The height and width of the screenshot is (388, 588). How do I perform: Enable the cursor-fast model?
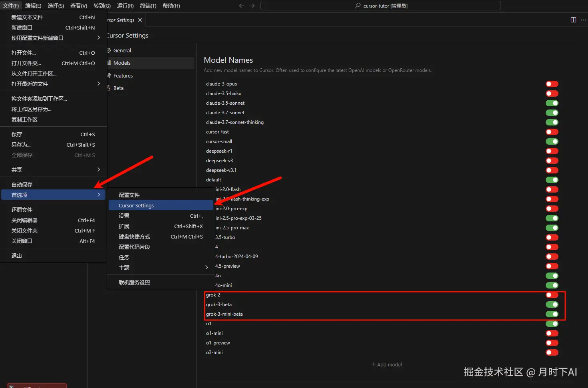(x=552, y=132)
